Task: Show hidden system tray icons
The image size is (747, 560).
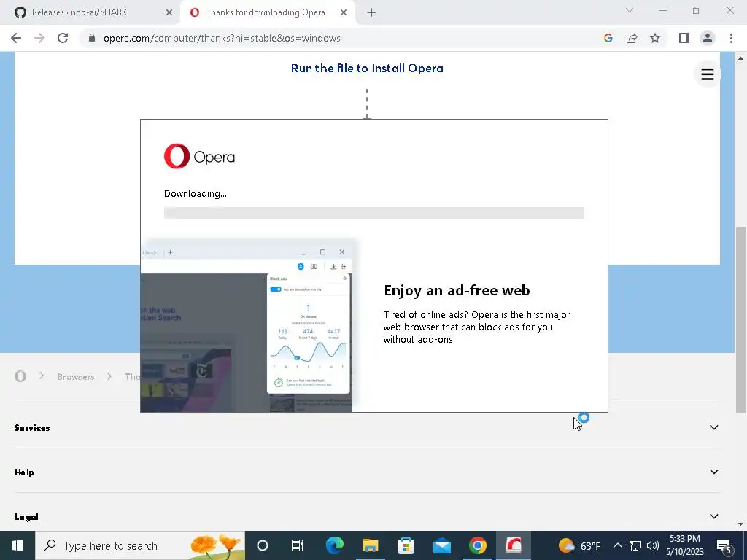Action: tap(617, 545)
